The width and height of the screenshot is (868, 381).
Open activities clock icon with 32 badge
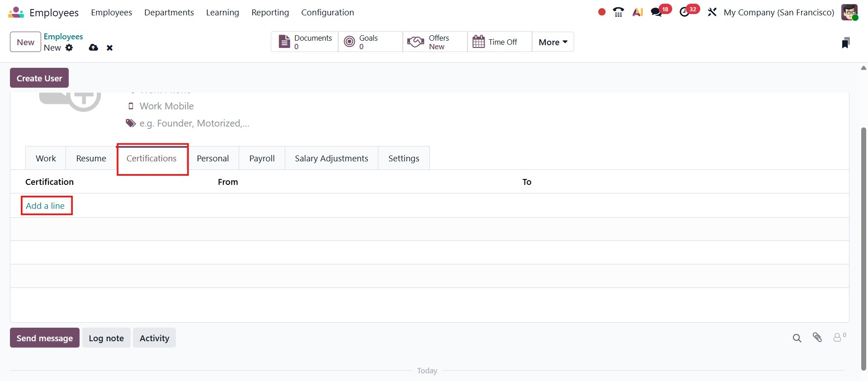tap(685, 12)
